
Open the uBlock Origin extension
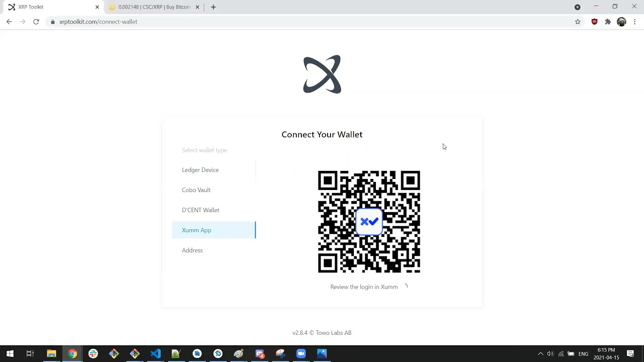click(594, 22)
